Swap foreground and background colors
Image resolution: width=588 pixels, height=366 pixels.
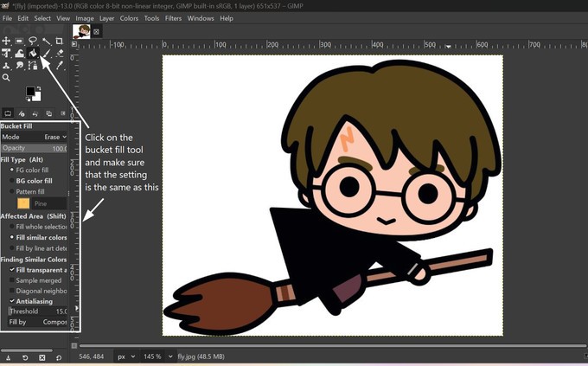point(39,89)
